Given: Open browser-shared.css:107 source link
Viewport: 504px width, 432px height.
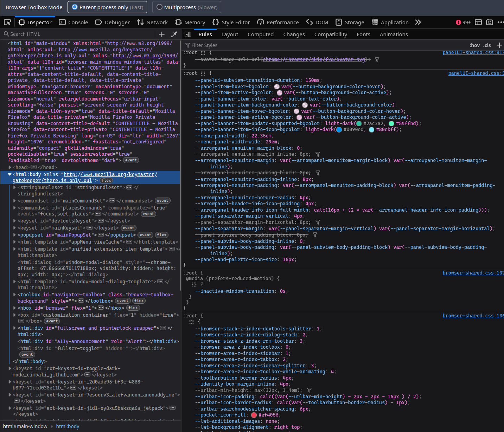Looking at the screenshot, I should (473, 273).
